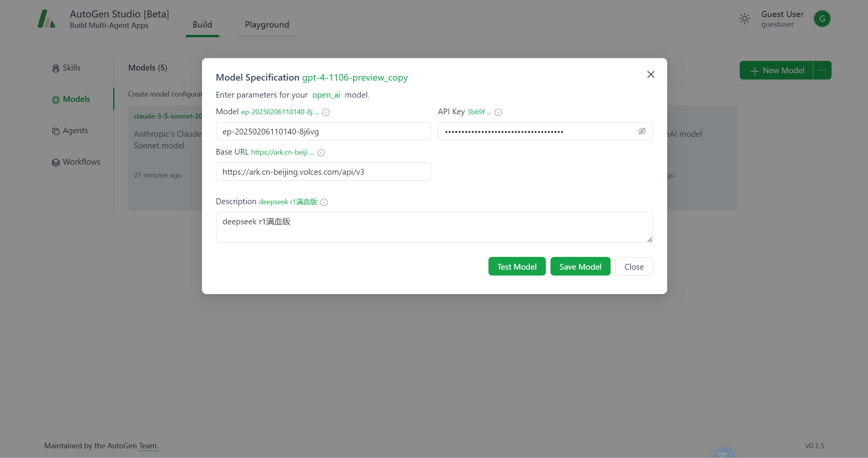Click the AutoGen Studio logo icon
This screenshot has height=458, width=868.
tap(47, 19)
